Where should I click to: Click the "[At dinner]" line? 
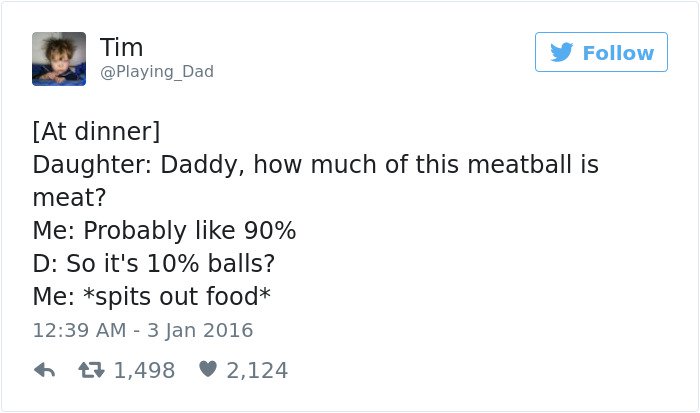[x=96, y=131]
